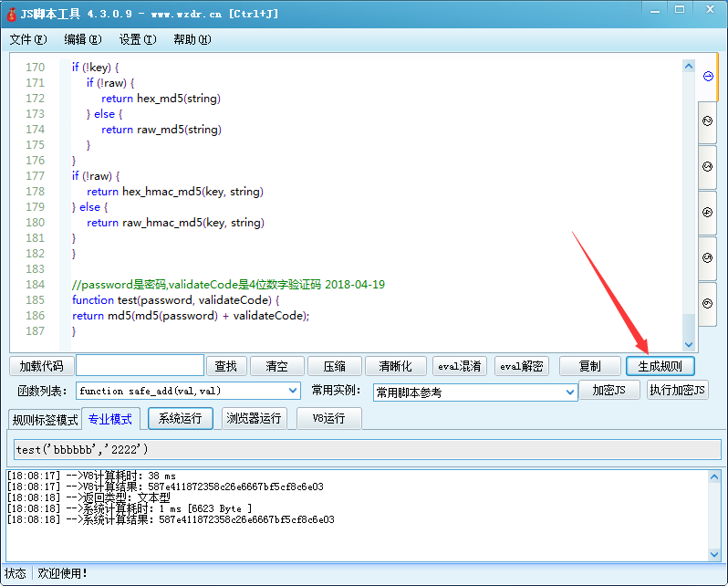Click line number 170 in the gutter

pos(36,68)
